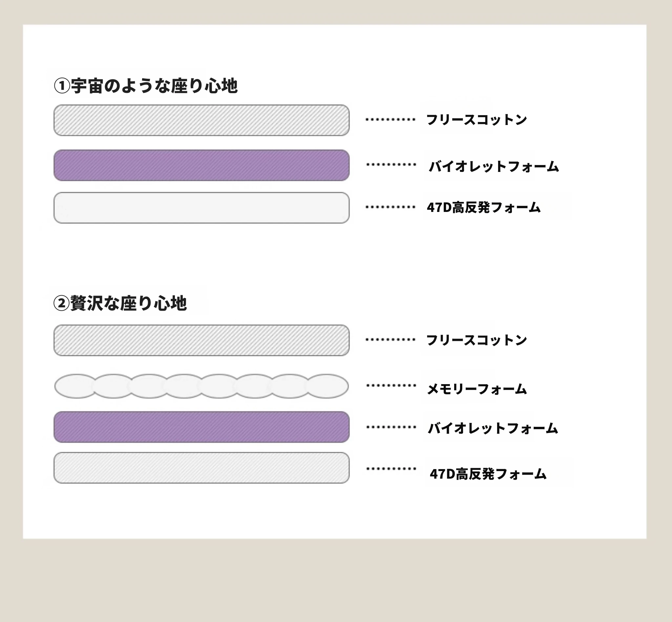Select the purple violet foam bar under heading ②
Image resolution: width=672 pixels, height=622 pixels.
pyautogui.click(x=201, y=427)
